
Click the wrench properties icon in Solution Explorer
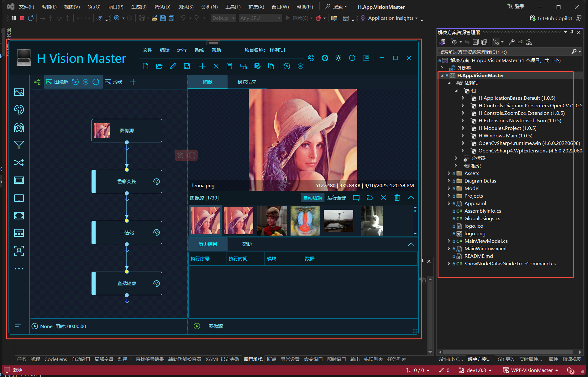(512, 42)
